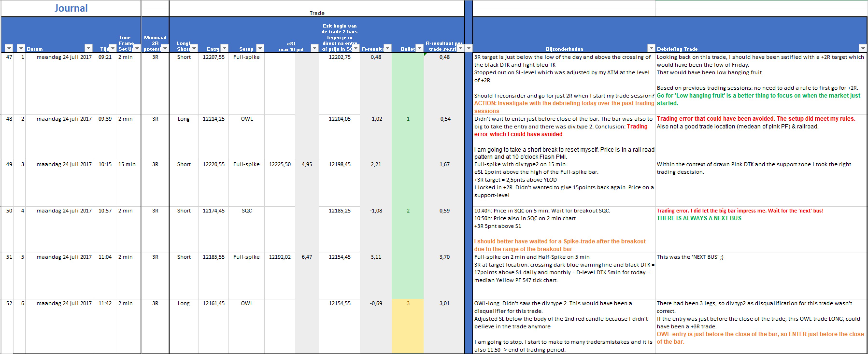Screen dimensions: 868x354
Task: Select the entry price cell 12185,55
Action: [x=213, y=276]
